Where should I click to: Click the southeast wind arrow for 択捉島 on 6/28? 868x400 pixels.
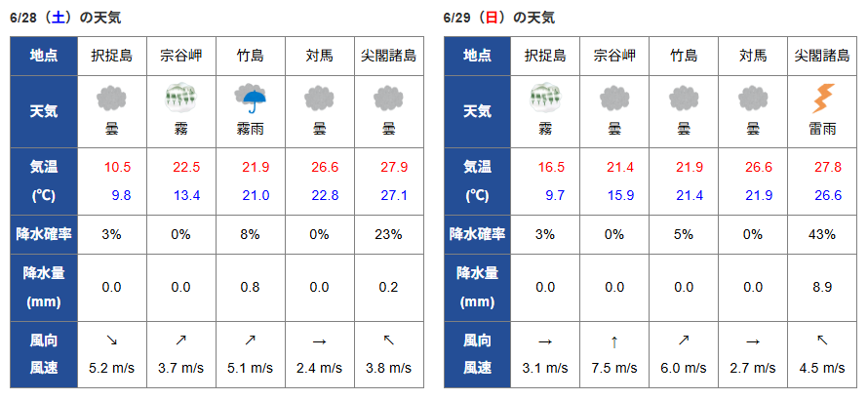(x=112, y=341)
